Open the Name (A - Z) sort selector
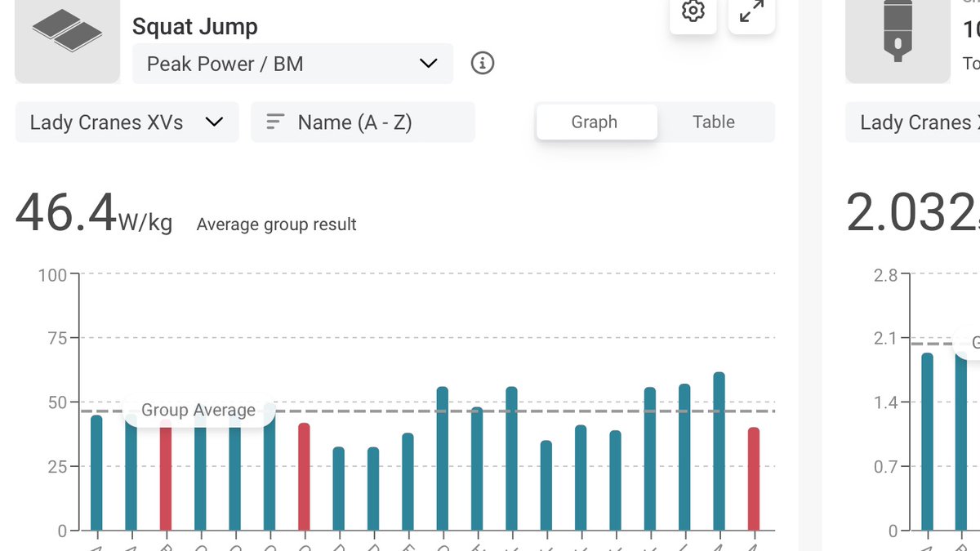This screenshot has height=551, width=980. click(363, 122)
